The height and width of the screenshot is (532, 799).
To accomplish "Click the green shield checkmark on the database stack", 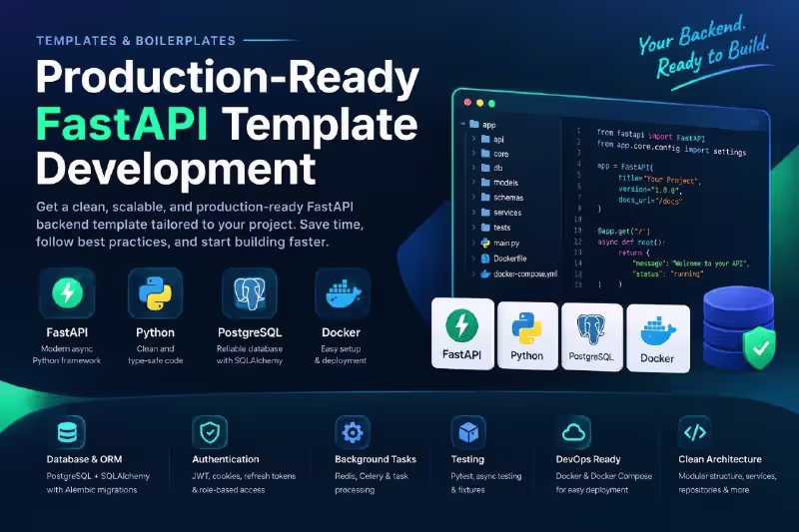I will 759,347.
